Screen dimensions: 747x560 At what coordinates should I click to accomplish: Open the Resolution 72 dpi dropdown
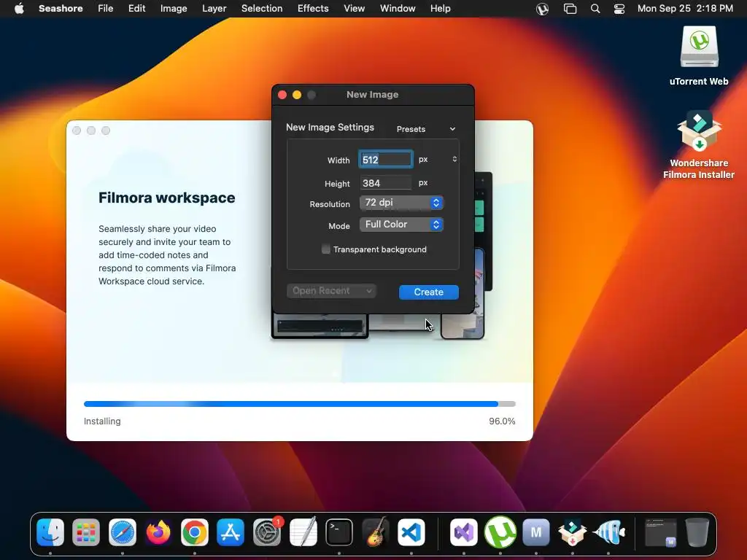pyautogui.click(x=402, y=203)
